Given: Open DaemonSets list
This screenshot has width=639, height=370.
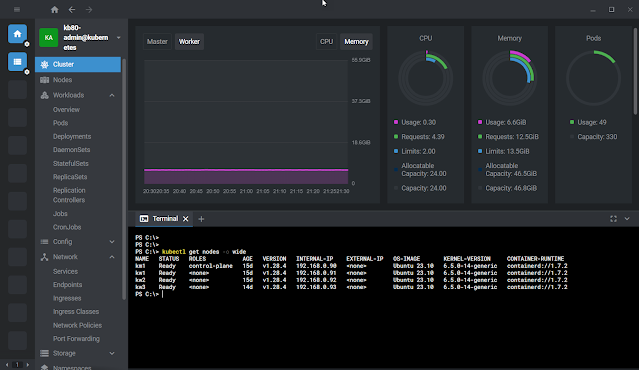Looking at the screenshot, I should tap(71, 150).
